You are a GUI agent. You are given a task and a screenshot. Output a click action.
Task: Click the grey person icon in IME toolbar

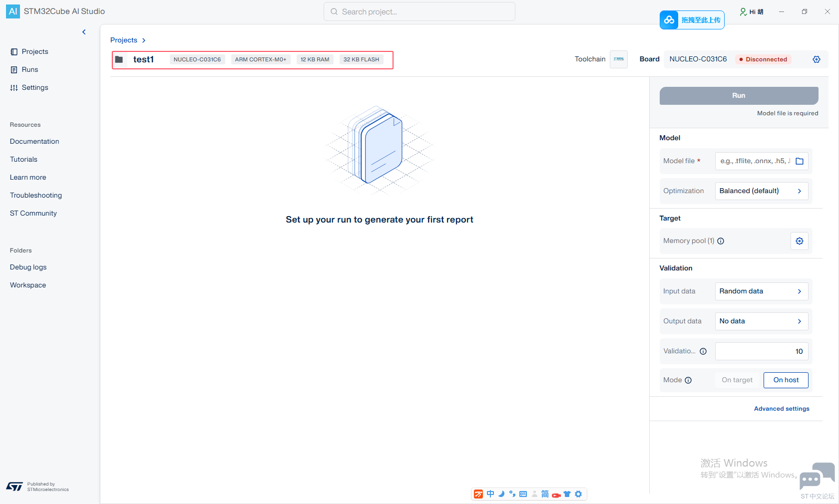(x=534, y=494)
